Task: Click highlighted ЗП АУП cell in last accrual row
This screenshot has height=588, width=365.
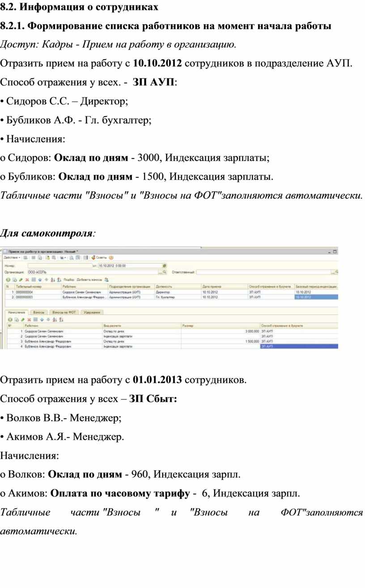Action: (299, 346)
